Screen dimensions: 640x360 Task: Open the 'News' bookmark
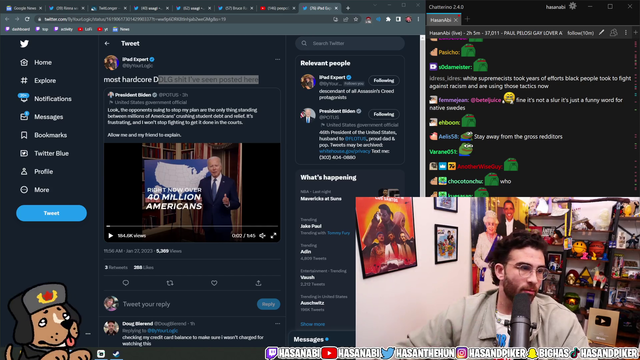coord(121,29)
